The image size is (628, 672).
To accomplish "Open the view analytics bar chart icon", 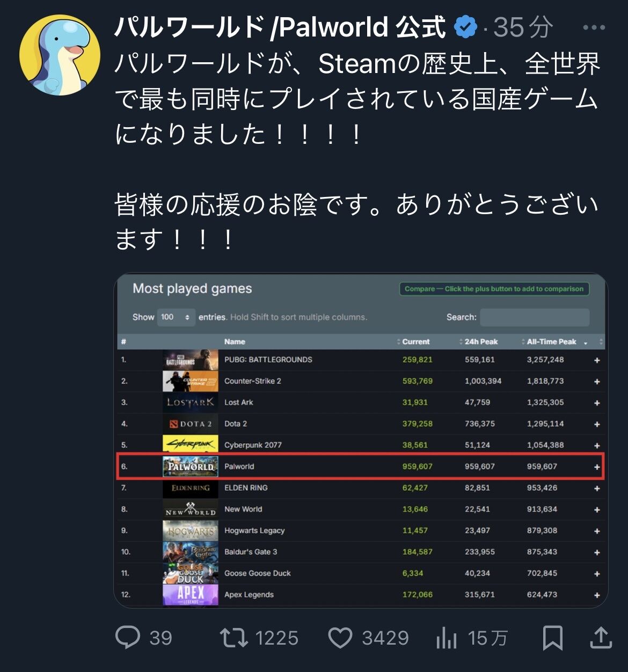I will coord(447,638).
